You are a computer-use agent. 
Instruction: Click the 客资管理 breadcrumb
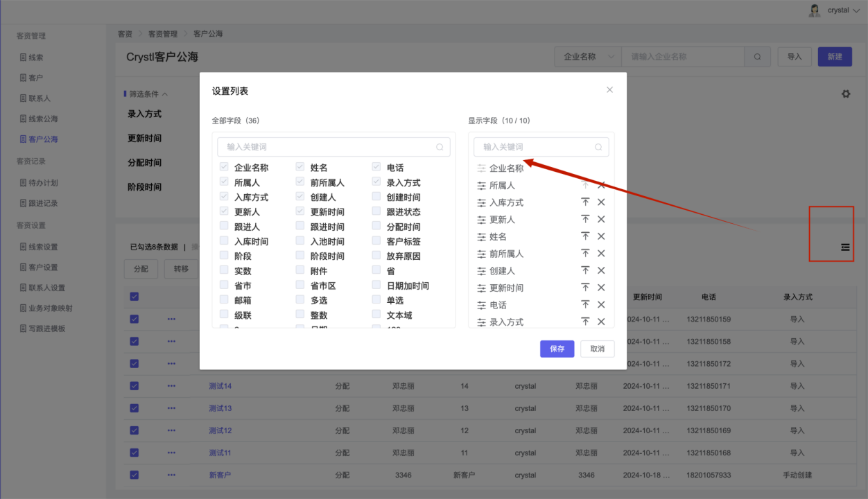(163, 33)
